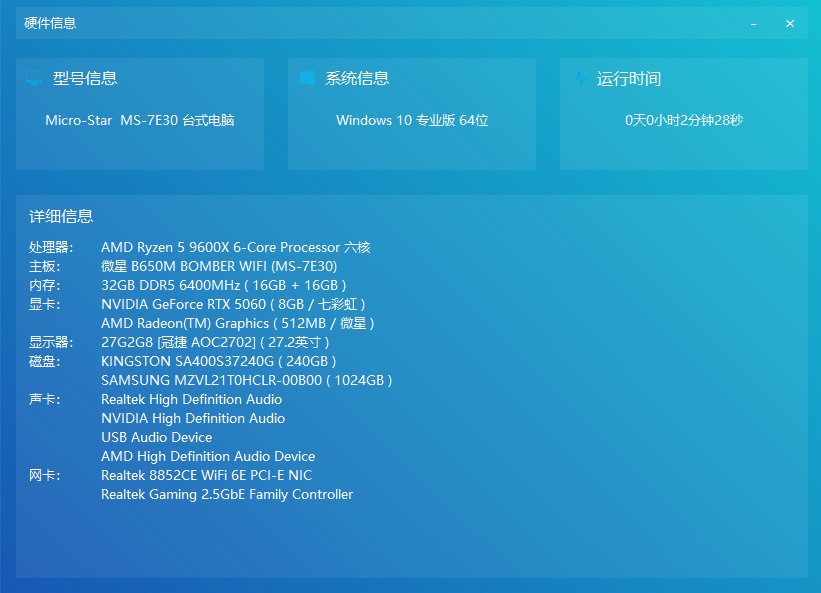Click the 硬件信息 window title text
Image resolution: width=821 pixels, height=593 pixels.
[50, 23]
